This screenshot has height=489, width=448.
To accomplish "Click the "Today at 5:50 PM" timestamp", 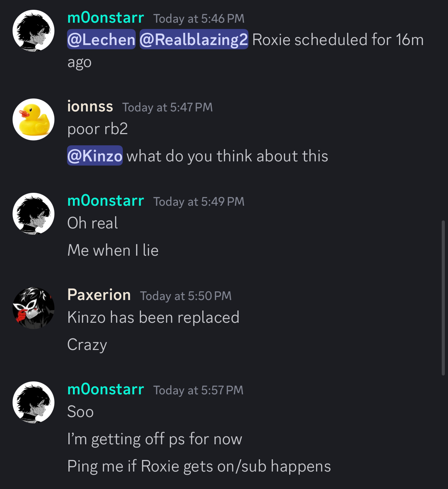I will coord(186,296).
